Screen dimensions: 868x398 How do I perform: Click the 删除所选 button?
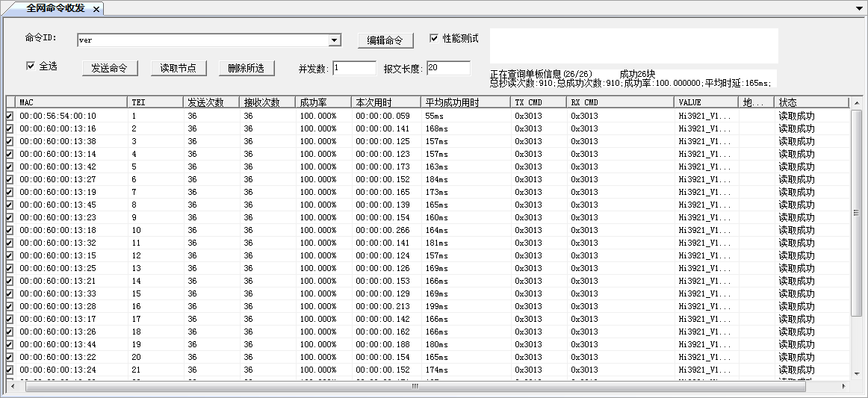click(x=247, y=68)
